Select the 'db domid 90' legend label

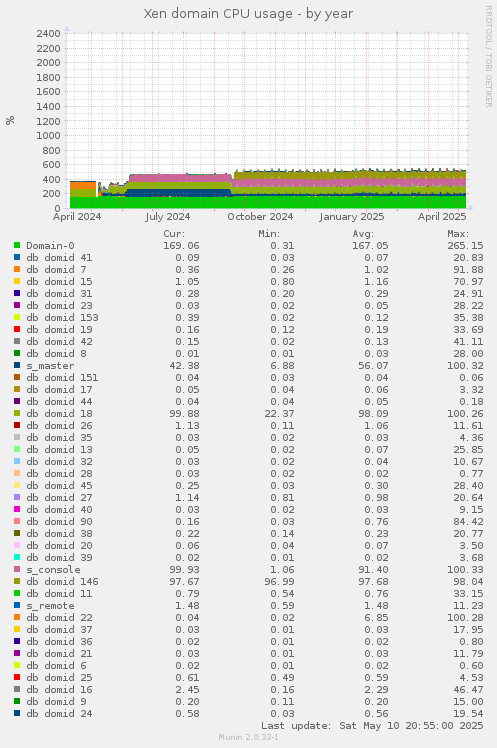[59, 522]
